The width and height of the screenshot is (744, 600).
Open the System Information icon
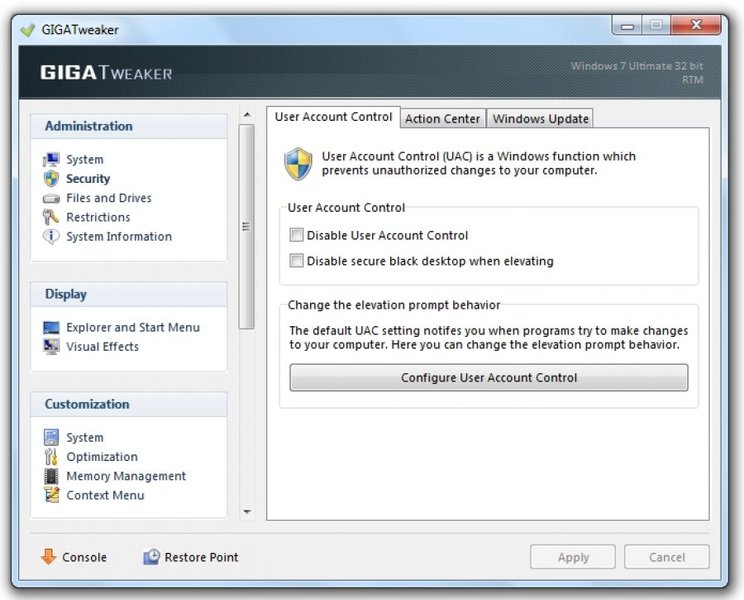[x=51, y=236]
